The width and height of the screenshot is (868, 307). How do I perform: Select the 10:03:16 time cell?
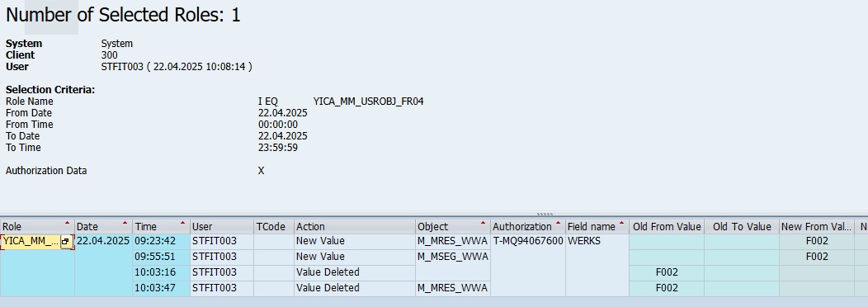[x=161, y=272]
